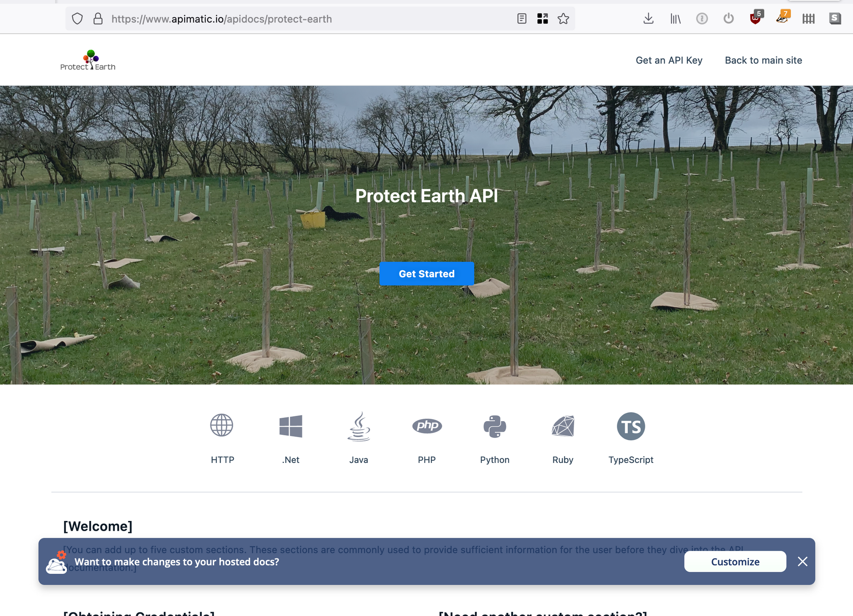Toggle reader view in address bar

point(522,19)
